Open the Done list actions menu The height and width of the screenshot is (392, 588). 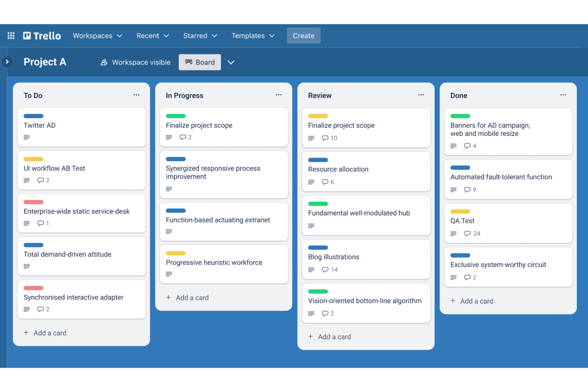[x=563, y=95]
